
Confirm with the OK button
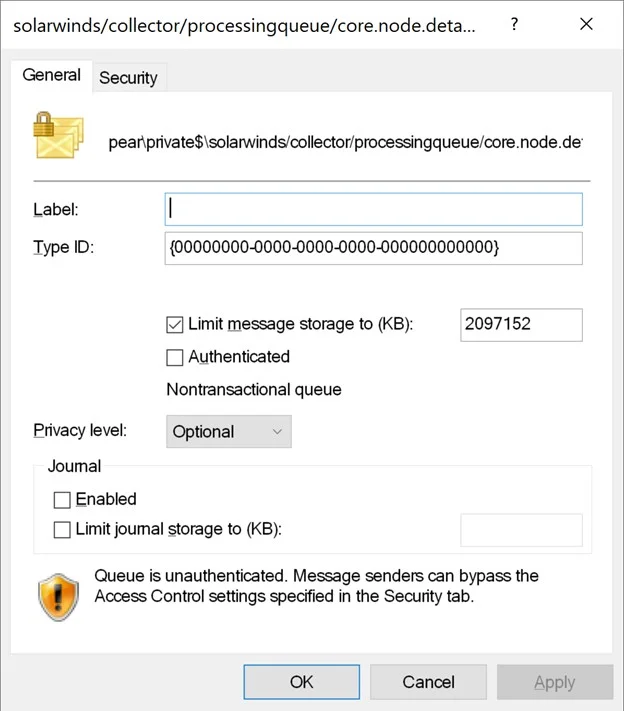302,682
